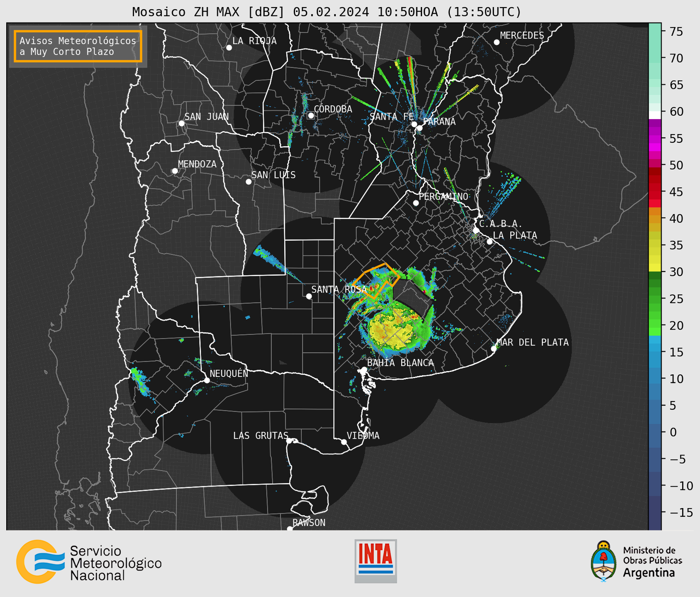The height and width of the screenshot is (597, 700).
Task: Click the Mendoza city marker
Action: pos(175,171)
